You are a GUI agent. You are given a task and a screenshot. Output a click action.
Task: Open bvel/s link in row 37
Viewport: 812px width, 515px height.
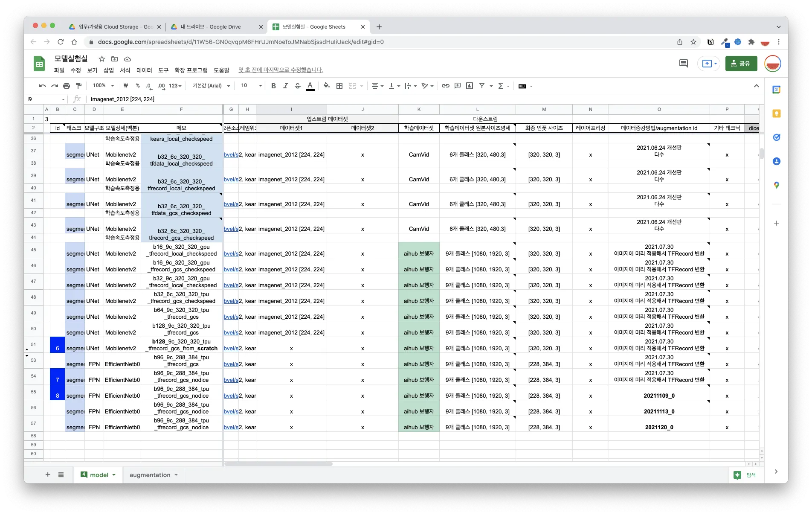[x=231, y=154]
